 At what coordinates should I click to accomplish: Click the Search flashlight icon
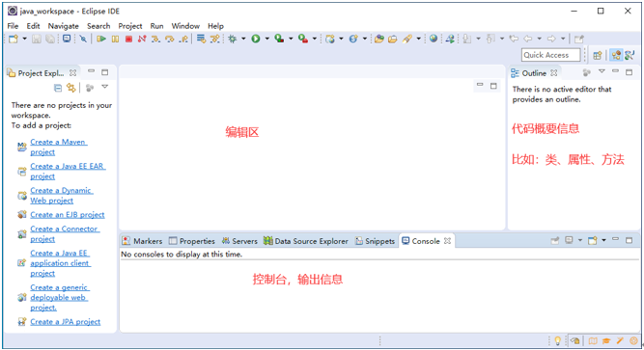point(407,39)
